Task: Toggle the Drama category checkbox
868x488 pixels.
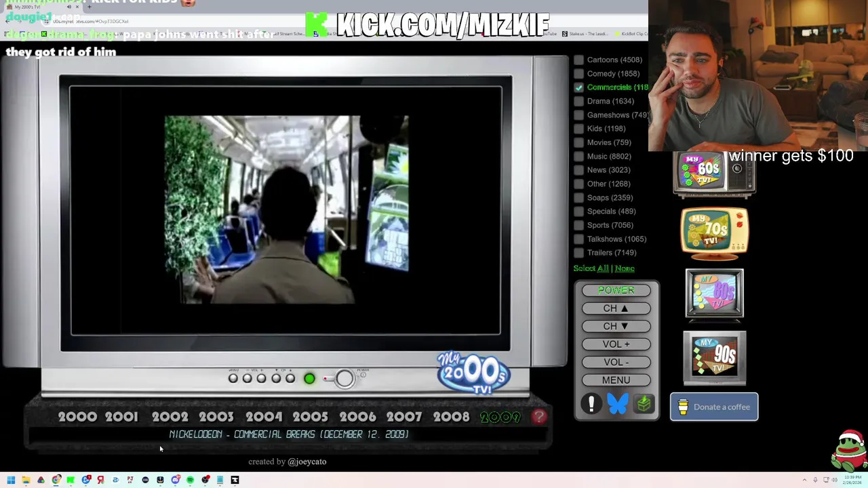Action: click(x=578, y=101)
